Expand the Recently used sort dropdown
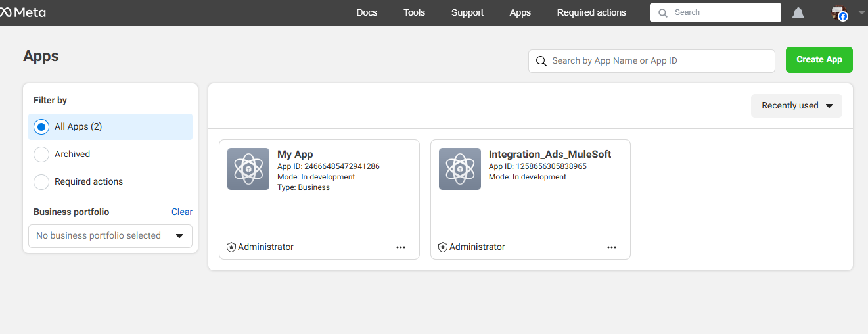Viewport: 868px width, 334px height. point(796,106)
